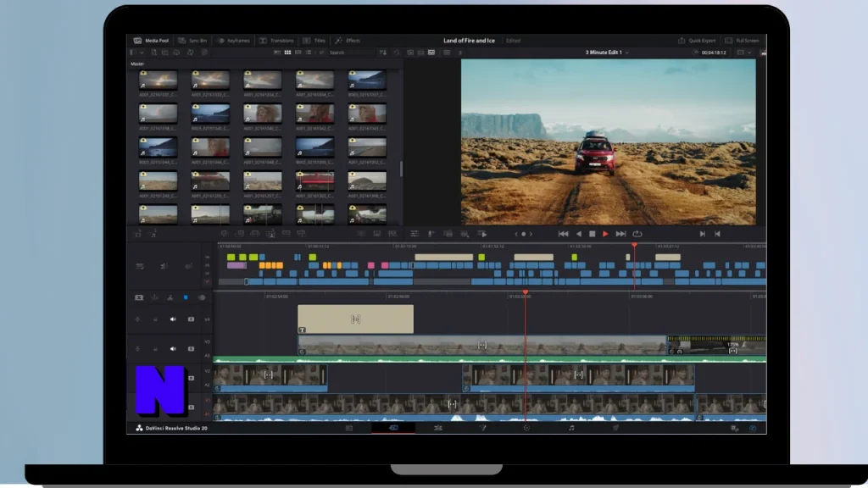Viewport: 868px width, 488px height.
Task: Click the blue marker flag icon
Action: pyautogui.click(x=186, y=297)
